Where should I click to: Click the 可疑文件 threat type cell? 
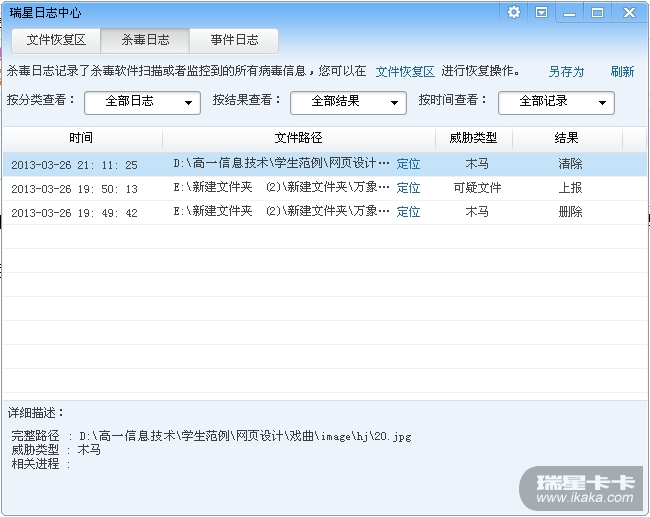coord(477,188)
